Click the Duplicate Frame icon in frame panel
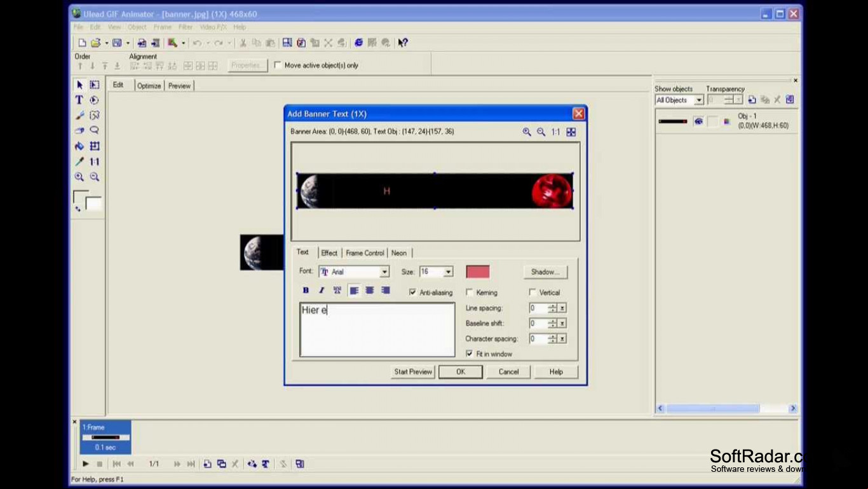The height and width of the screenshot is (489, 868). click(221, 464)
